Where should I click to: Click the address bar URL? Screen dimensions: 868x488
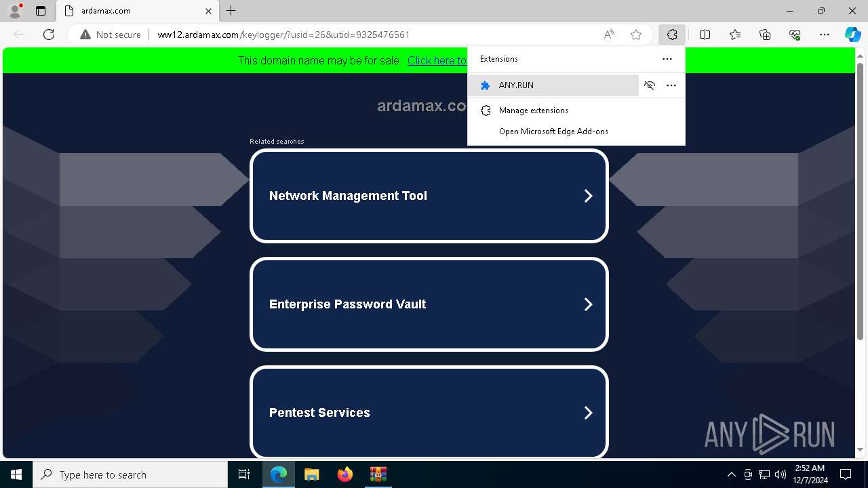283,35
